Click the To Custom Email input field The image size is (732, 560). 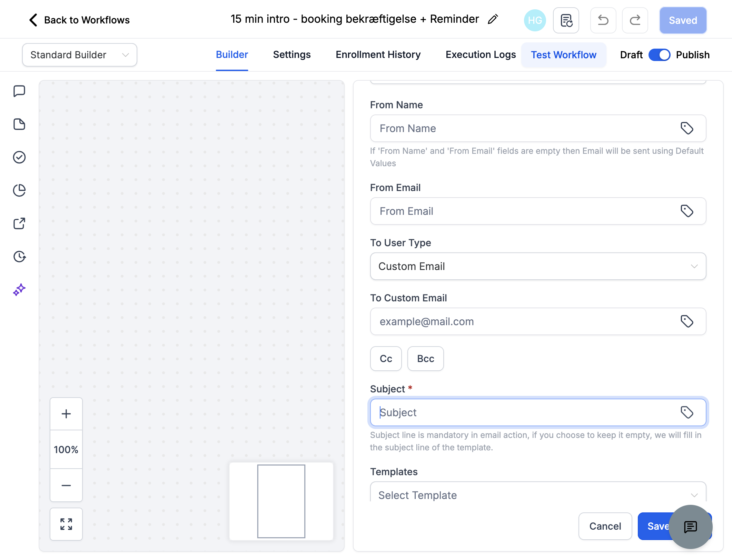tap(538, 321)
